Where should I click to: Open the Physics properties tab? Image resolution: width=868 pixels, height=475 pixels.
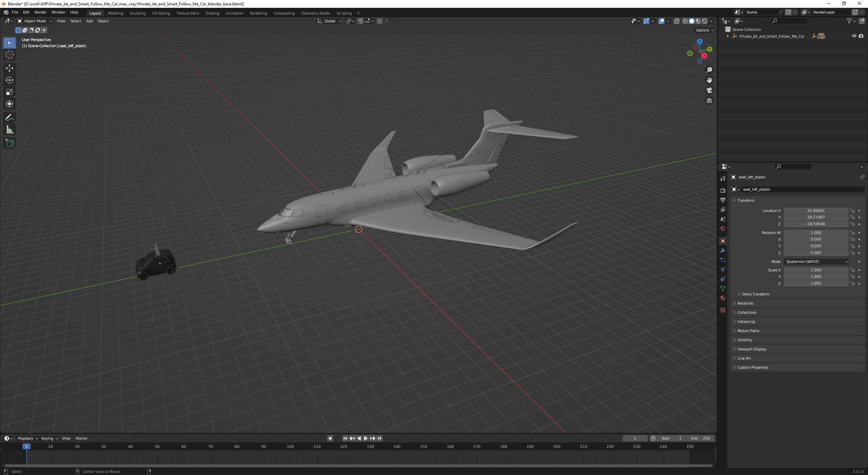pos(723,269)
